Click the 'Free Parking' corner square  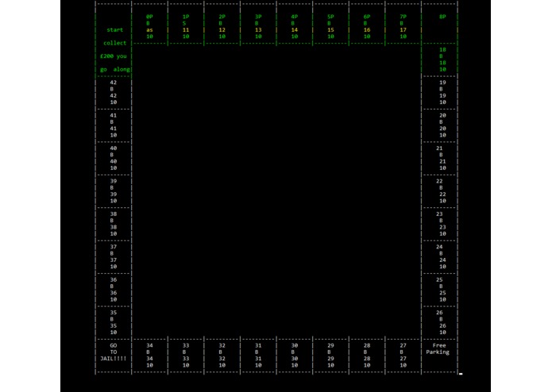[x=440, y=355]
